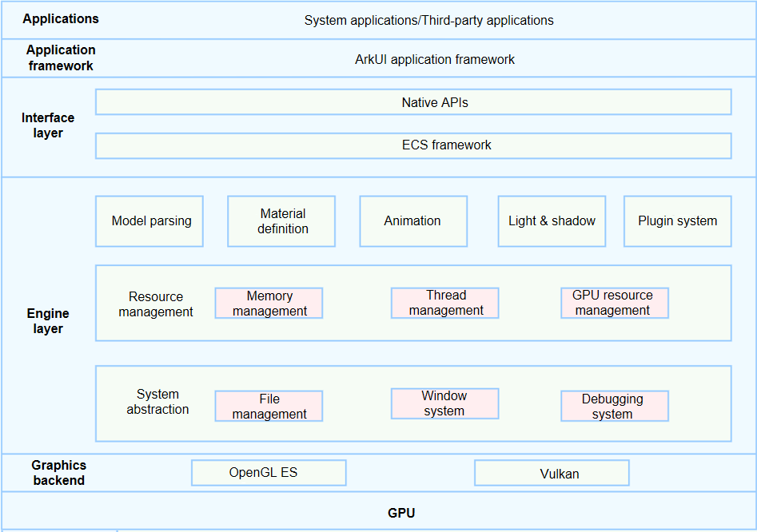Viewport: 757px width, 532px height.
Task: Select System applications/Third-party applications text
Action: point(428,20)
